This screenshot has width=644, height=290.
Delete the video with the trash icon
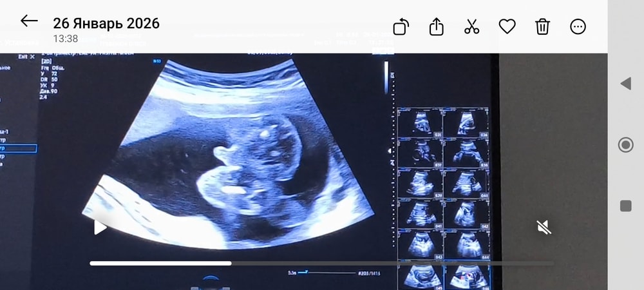point(542,27)
